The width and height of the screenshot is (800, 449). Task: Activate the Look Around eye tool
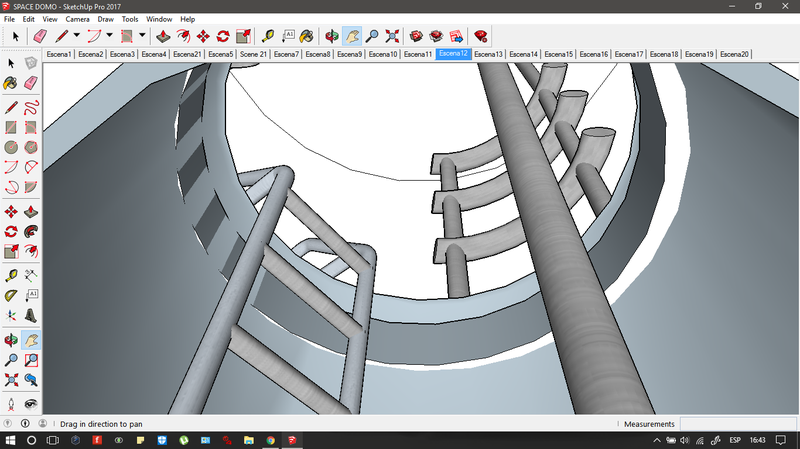point(32,404)
